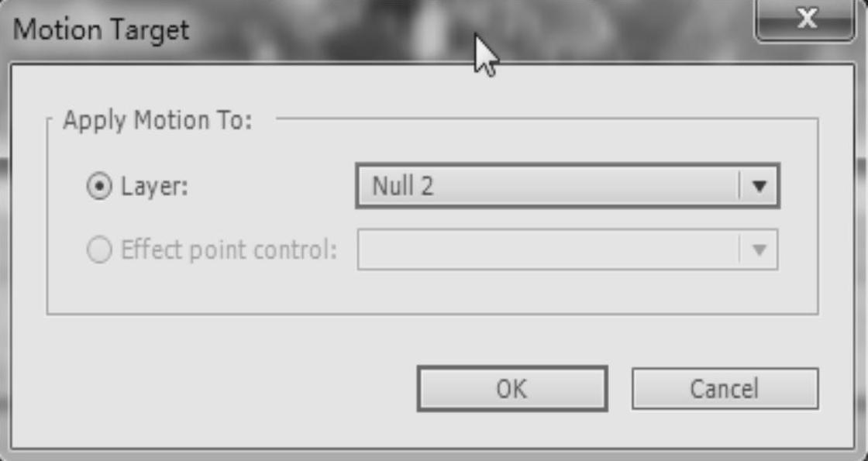This screenshot has height=461, width=868.
Task: Click the arrow on the Null 2 dropdown
Action: pos(759,187)
